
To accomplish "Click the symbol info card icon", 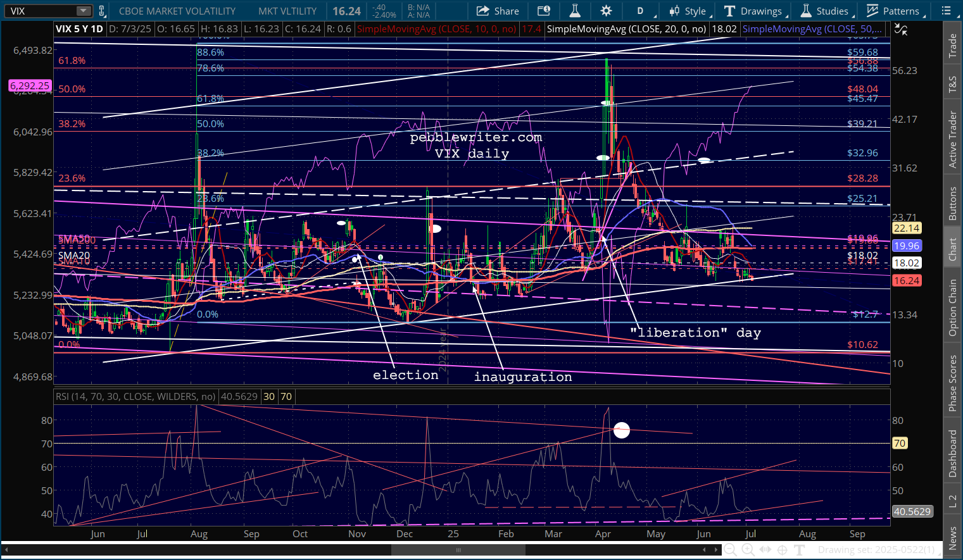I will (544, 11).
